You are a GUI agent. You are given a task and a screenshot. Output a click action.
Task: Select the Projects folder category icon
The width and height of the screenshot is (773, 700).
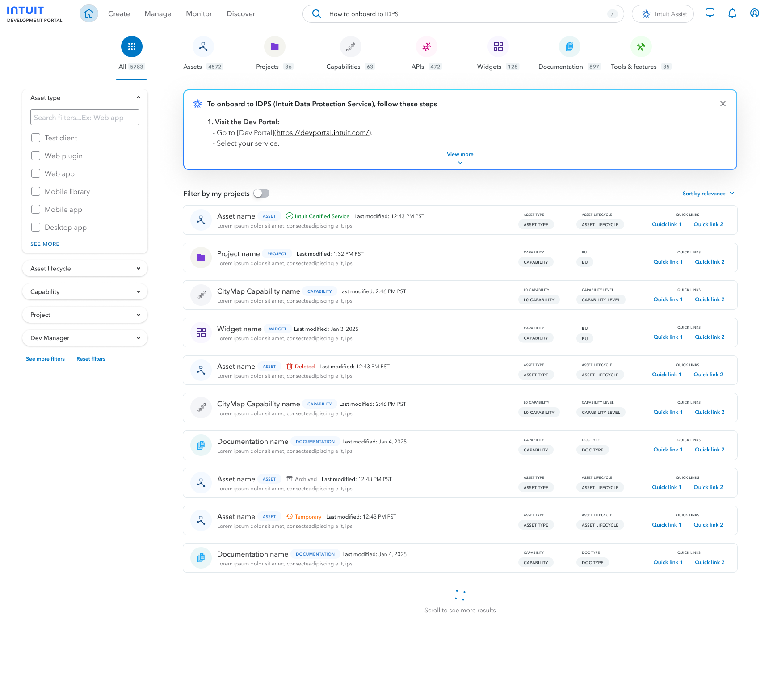274,46
